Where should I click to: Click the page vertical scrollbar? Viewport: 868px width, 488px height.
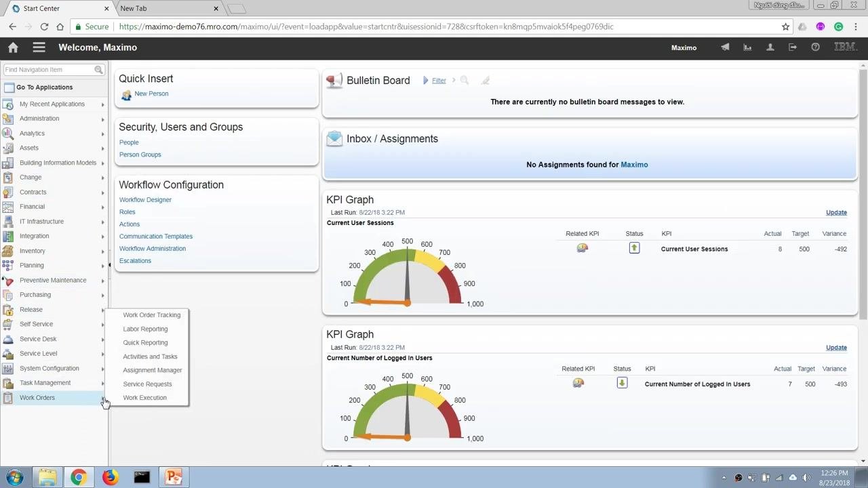point(863,193)
